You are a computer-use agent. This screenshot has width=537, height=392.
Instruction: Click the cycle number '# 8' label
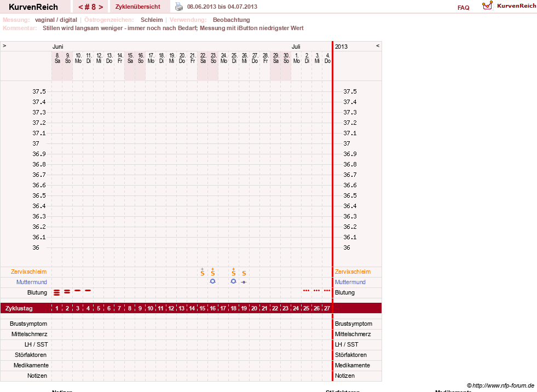tap(91, 7)
